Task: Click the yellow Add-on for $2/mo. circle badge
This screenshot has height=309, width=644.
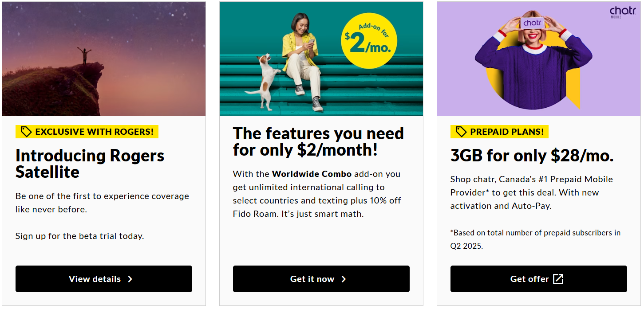Action: point(368,41)
